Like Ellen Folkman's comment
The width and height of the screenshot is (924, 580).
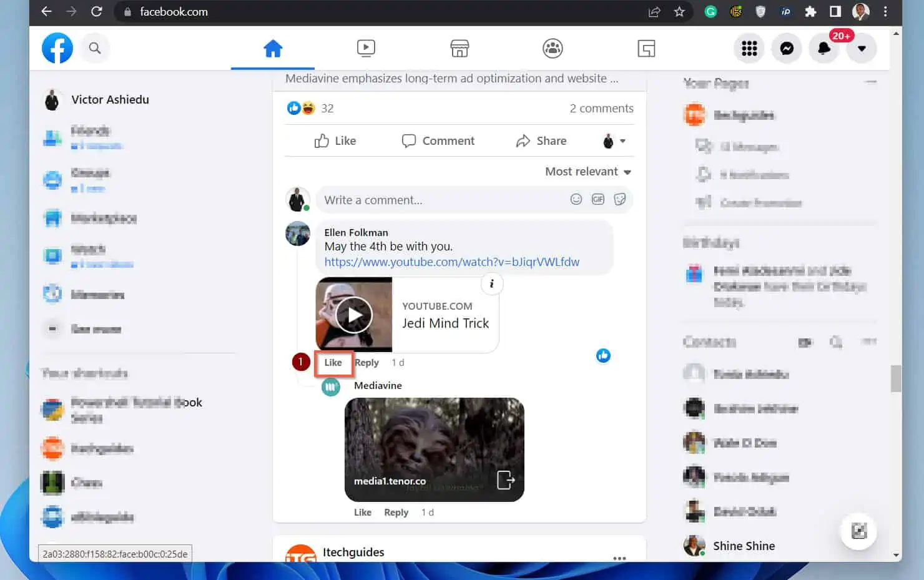coord(333,362)
